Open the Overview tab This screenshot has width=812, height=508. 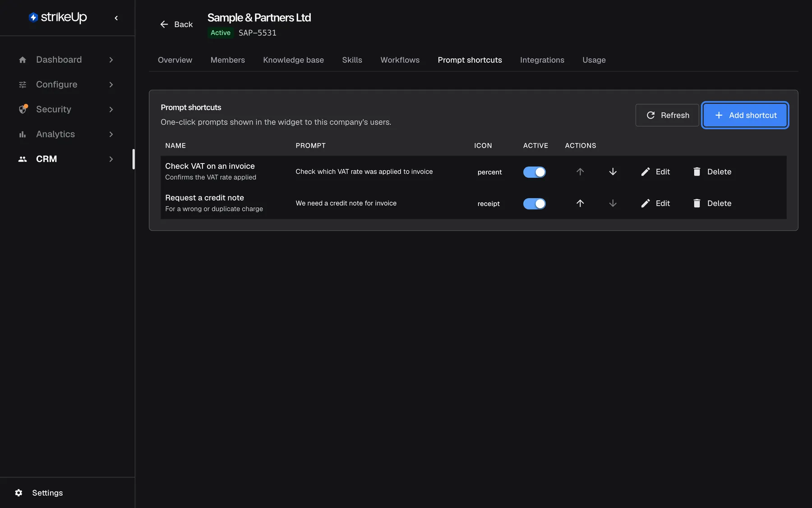pos(175,60)
